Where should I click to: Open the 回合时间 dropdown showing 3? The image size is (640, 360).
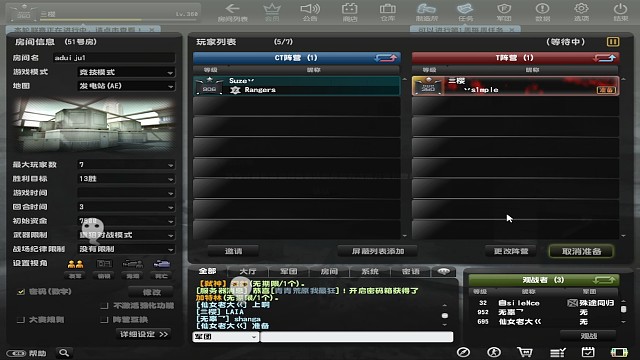click(x=126, y=207)
